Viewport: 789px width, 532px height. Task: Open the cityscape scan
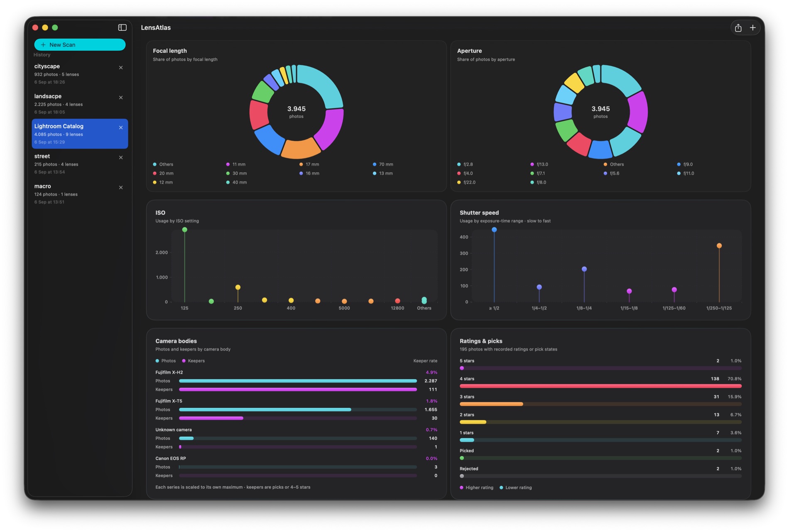80,74
